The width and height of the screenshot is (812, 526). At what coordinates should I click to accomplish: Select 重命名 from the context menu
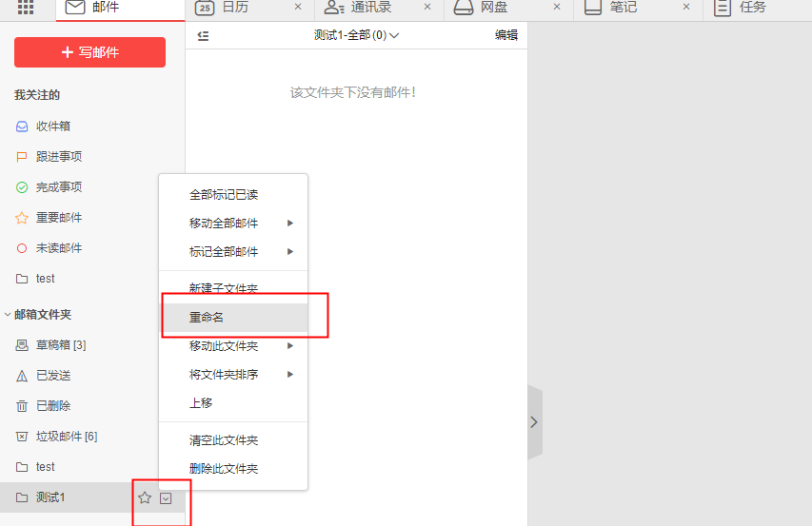207,318
